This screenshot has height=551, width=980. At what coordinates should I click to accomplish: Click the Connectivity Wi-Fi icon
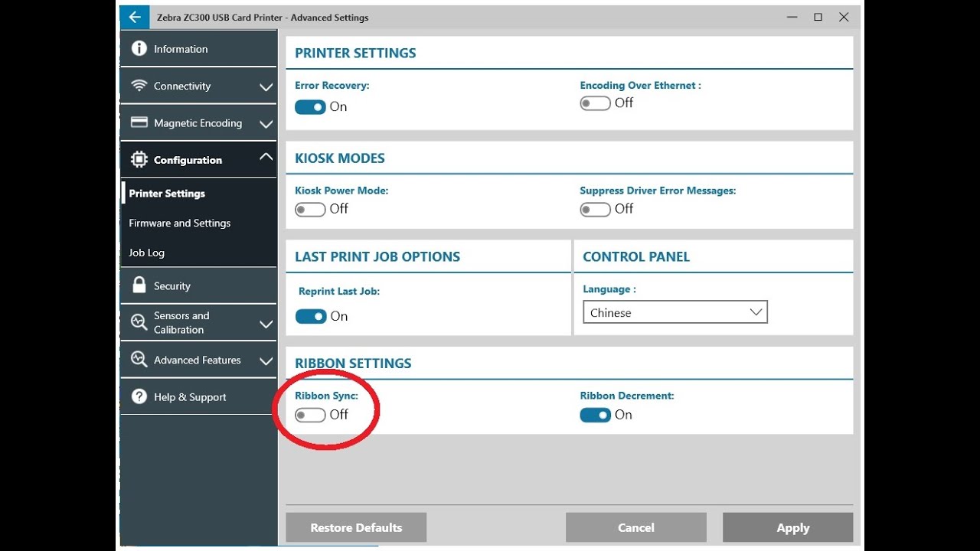tap(139, 86)
